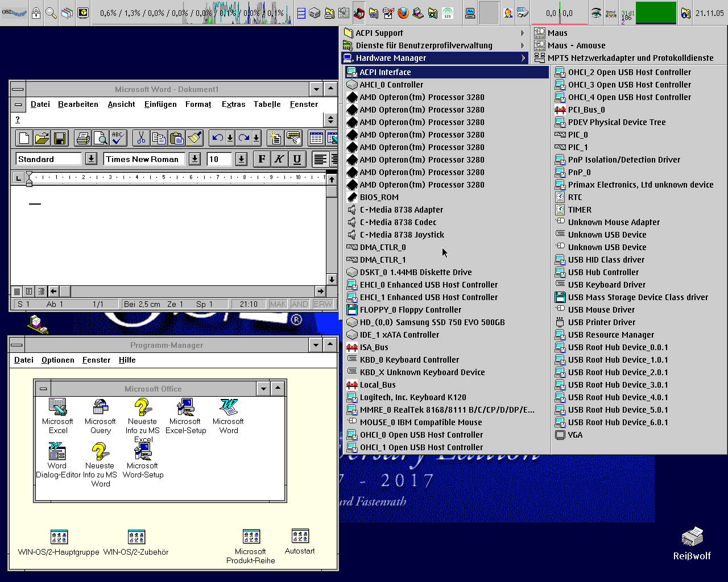
Task: Click the Word horizontal scrollbar right arrow
Action: pyautogui.click(x=321, y=291)
